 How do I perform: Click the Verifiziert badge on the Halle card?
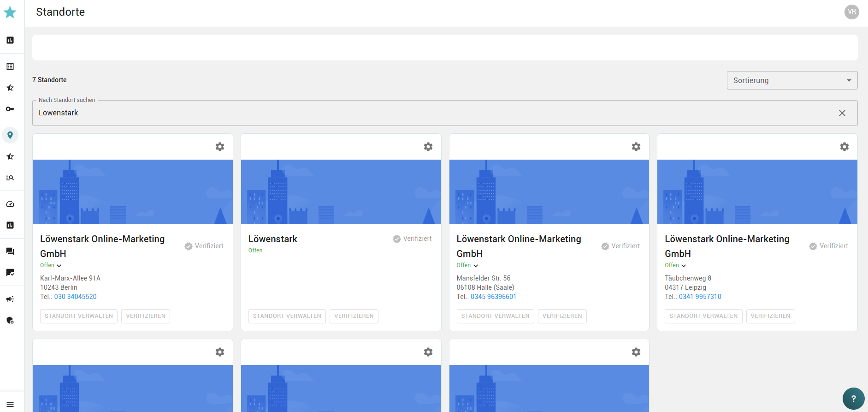point(621,246)
